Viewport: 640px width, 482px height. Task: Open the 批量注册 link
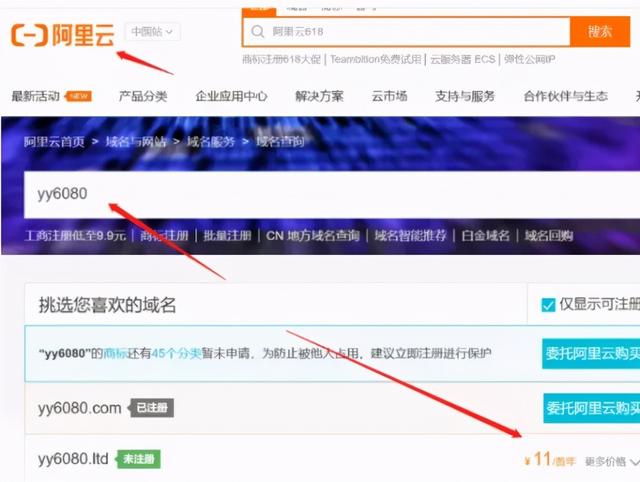pos(226,236)
